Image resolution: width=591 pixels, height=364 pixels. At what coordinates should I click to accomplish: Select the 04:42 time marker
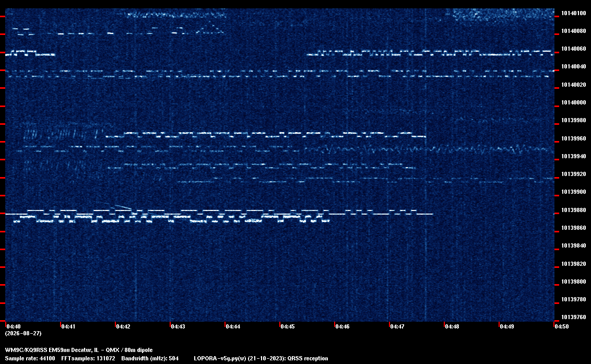click(123, 326)
